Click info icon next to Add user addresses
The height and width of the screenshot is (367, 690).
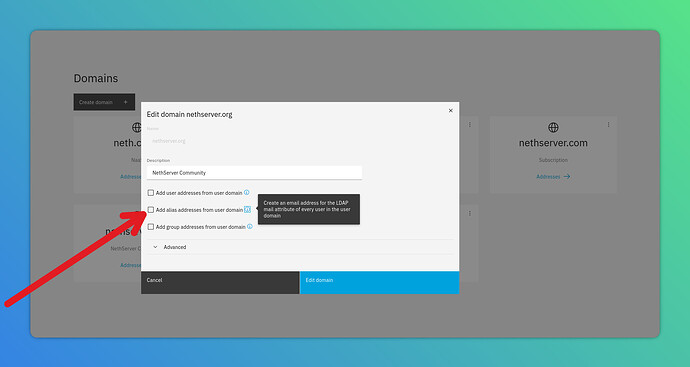246,192
